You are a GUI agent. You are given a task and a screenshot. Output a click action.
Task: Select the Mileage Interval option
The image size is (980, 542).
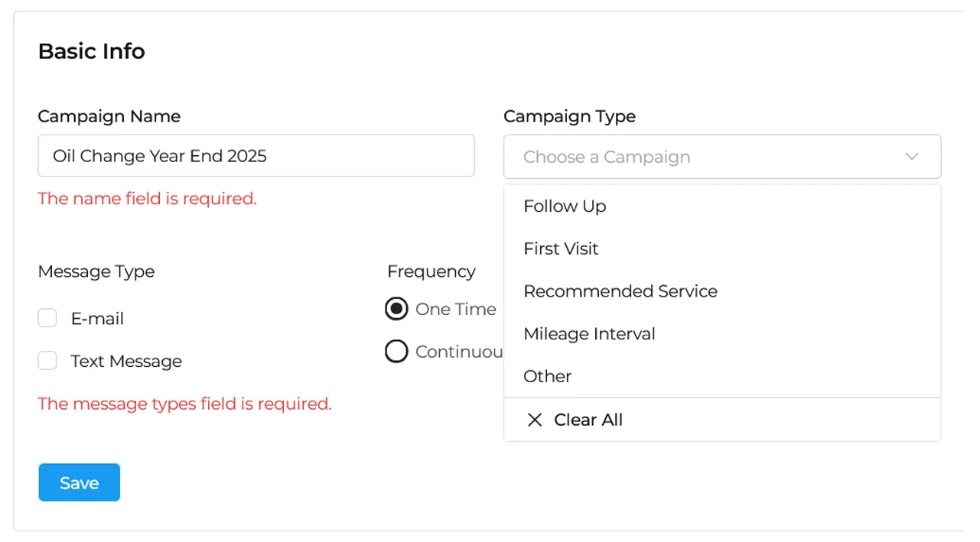tap(589, 334)
